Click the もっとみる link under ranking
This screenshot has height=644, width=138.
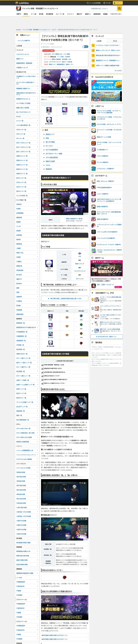[x=118, y=71]
